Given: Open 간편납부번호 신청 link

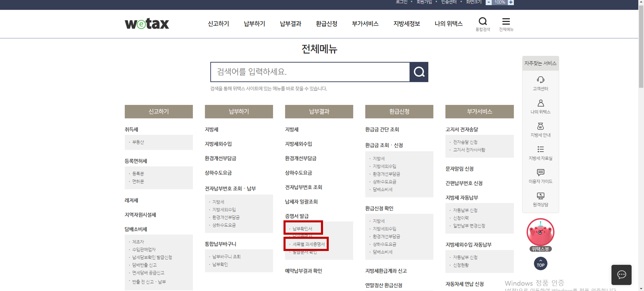Looking at the screenshot, I should point(464,183).
